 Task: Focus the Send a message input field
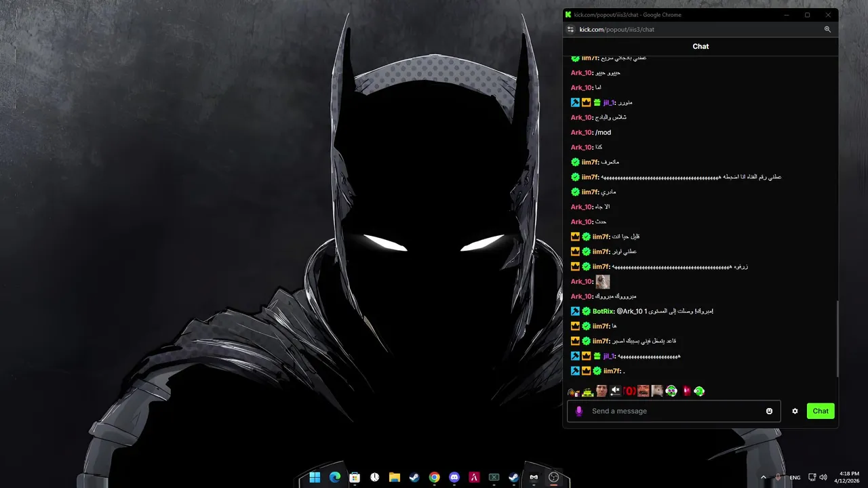[x=674, y=411]
